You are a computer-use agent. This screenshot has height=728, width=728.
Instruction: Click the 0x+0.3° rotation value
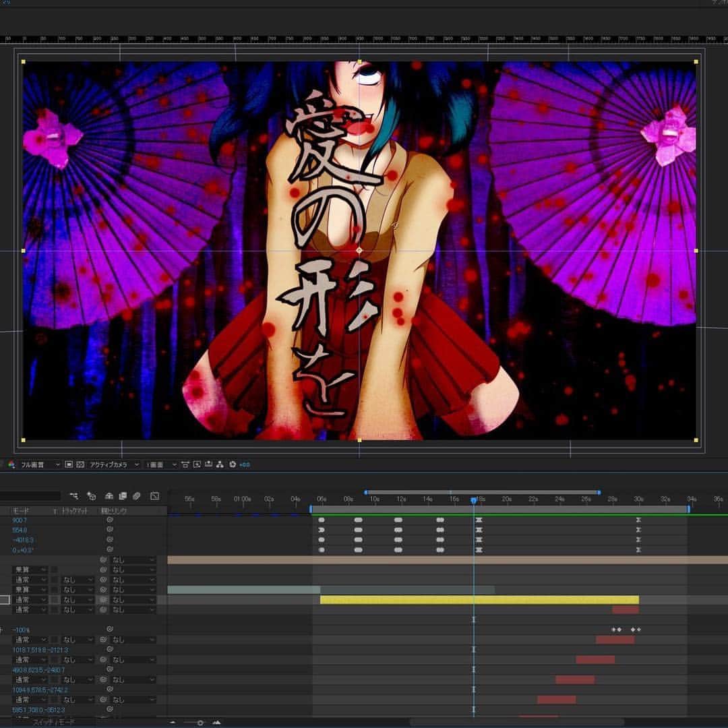[23, 550]
